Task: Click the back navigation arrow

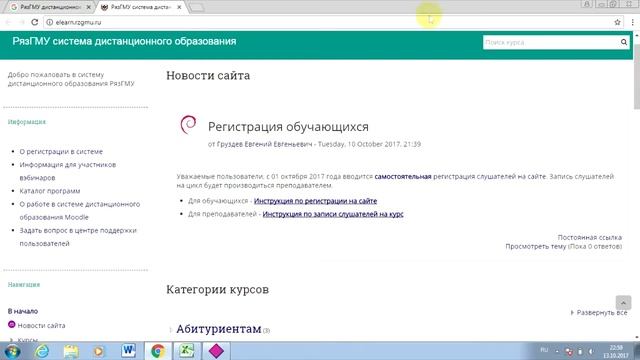Action: [x=9, y=22]
